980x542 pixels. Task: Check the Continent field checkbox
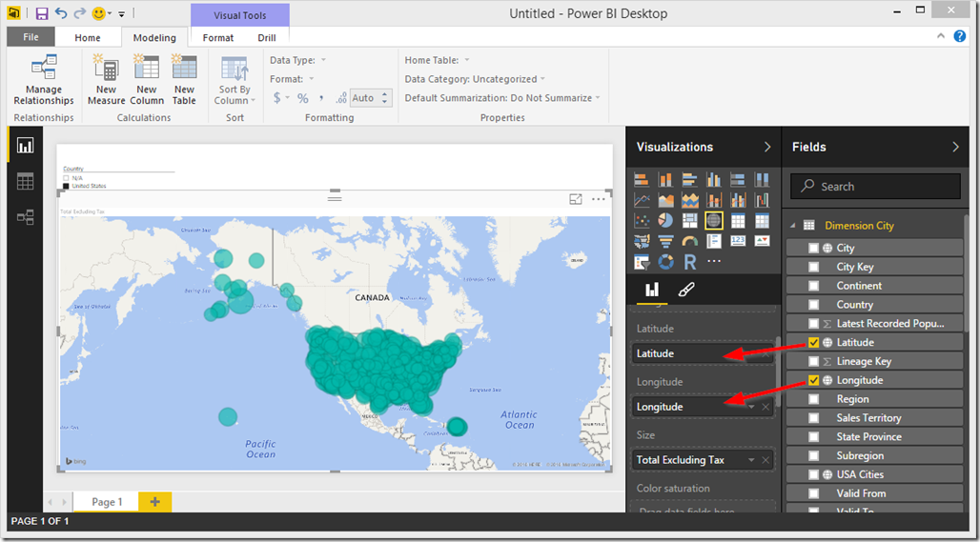click(x=814, y=286)
